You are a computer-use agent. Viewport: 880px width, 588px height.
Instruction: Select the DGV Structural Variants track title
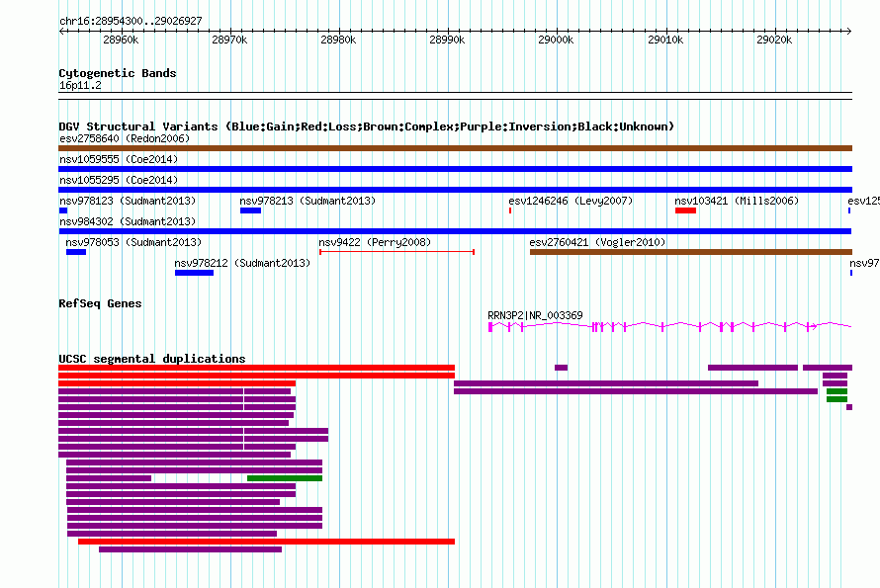point(366,126)
